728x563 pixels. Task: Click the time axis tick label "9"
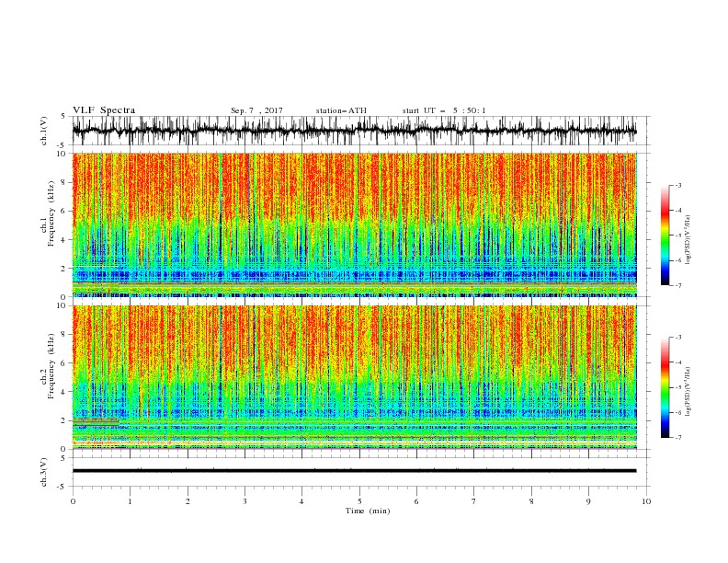(588, 501)
